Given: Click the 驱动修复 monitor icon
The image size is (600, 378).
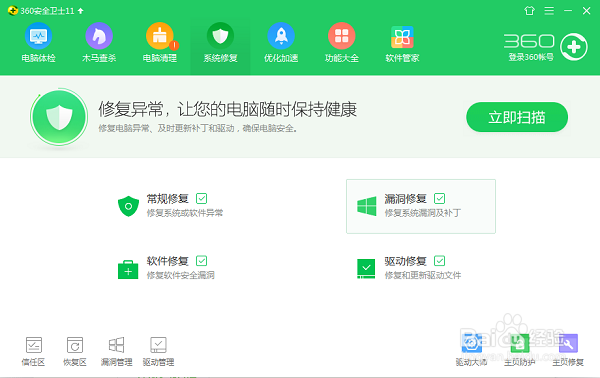Looking at the screenshot, I should click(x=366, y=269).
